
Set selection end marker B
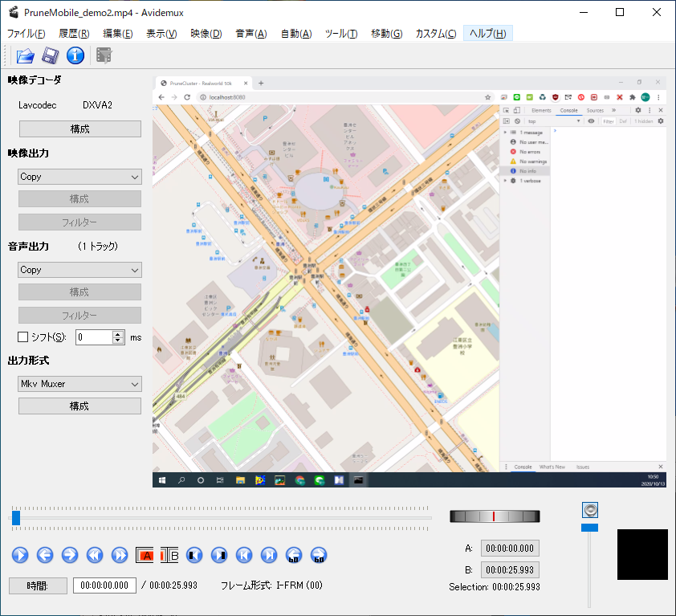pos(170,555)
